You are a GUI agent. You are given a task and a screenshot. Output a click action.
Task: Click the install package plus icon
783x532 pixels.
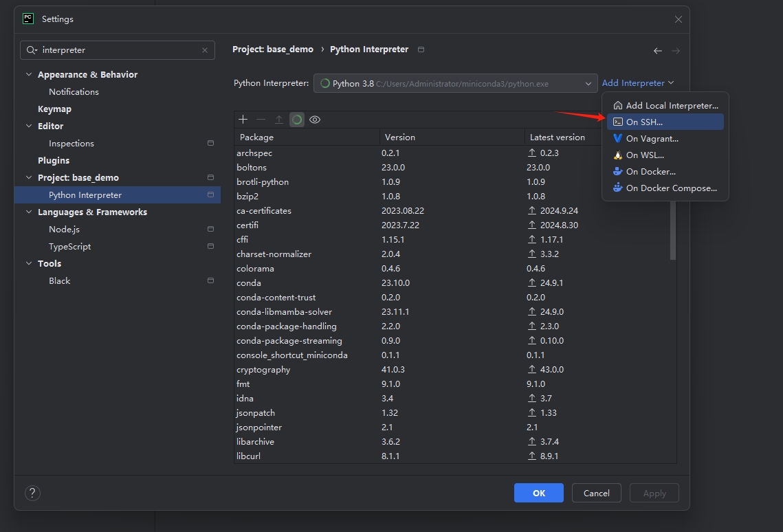tap(243, 120)
